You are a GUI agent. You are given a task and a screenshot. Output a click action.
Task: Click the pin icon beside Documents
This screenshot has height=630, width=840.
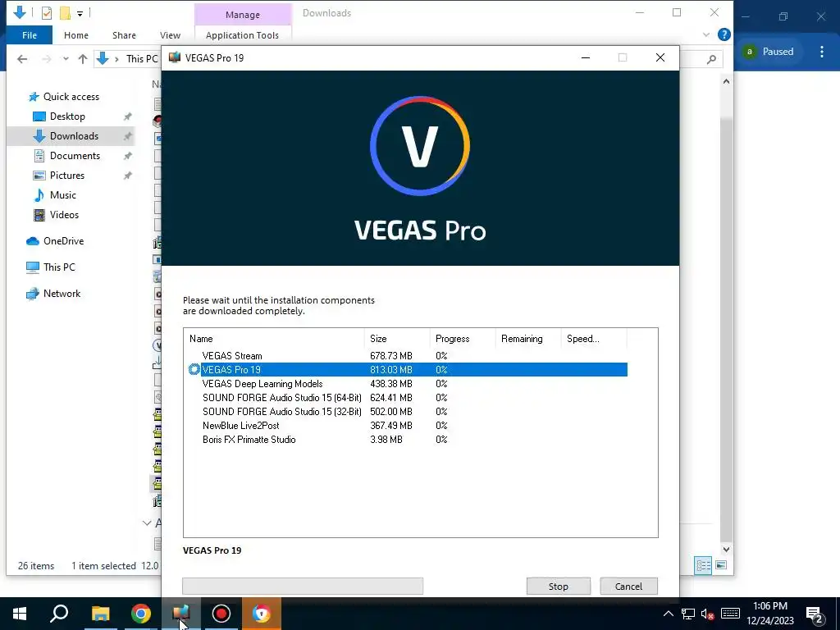(x=127, y=156)
